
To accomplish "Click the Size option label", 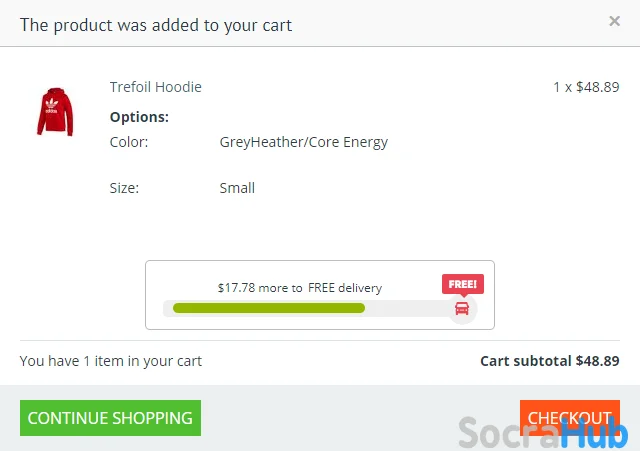I will [124, 188].
